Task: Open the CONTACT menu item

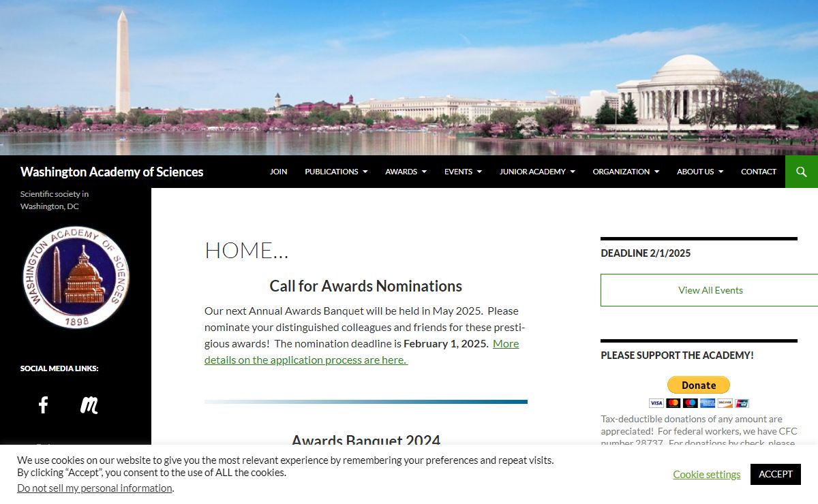Action: coord(758,172)
